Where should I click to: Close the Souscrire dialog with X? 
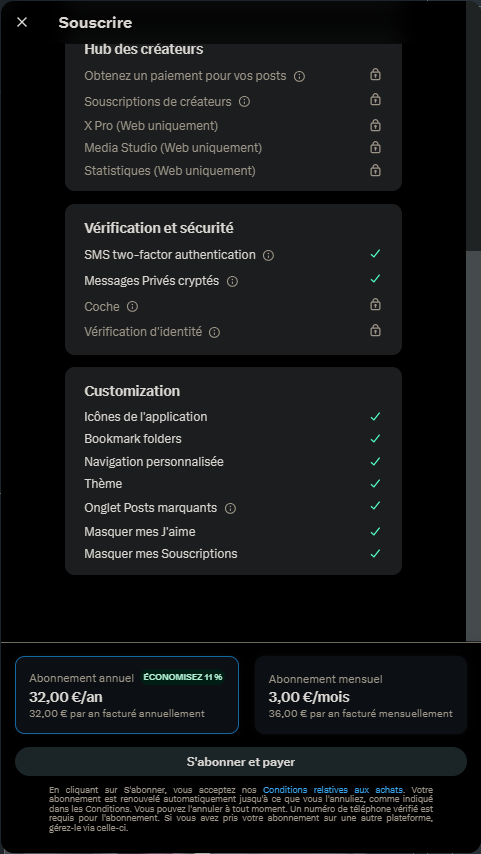click(22, 22)
